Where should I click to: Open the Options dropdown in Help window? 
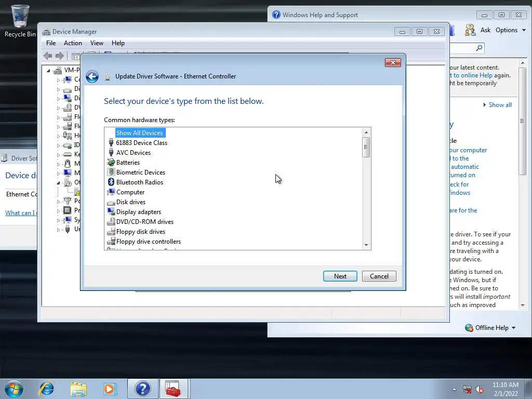pyautogui.click(x=511, y=30)
